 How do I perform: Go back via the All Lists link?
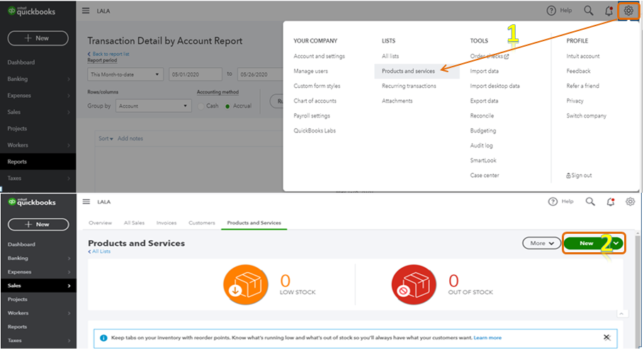click(x=100, y=252)
